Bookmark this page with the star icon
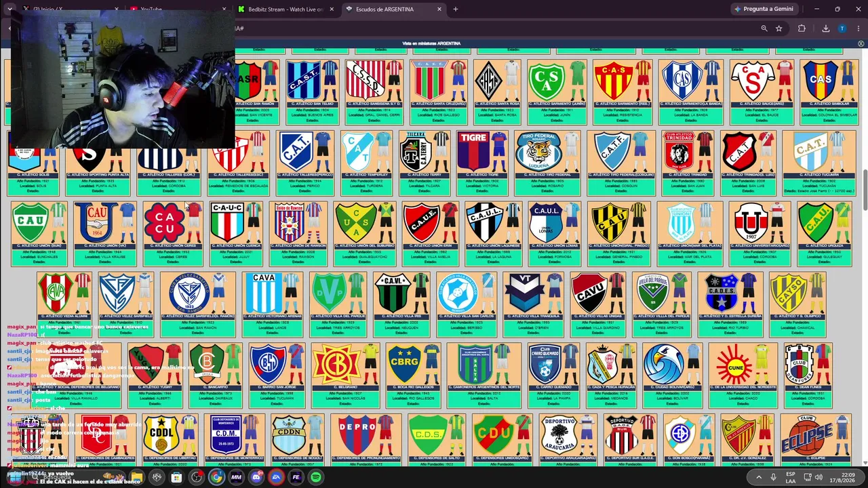 click(779, 28)
